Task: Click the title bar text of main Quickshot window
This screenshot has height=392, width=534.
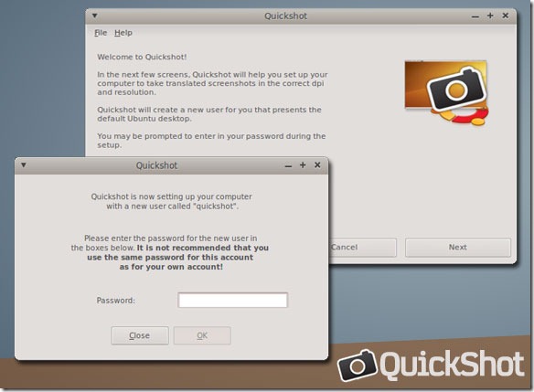Action: (x=285, y=16)
